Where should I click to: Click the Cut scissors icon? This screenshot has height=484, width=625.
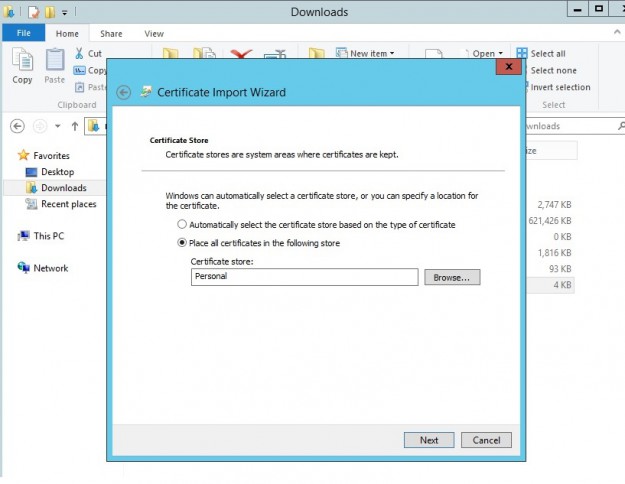(79, 53)
